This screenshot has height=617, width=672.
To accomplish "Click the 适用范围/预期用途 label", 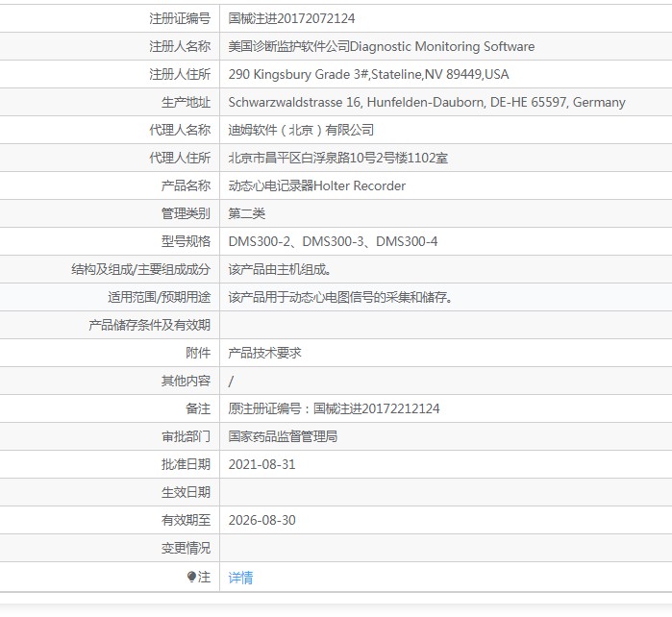I will (x=160, y=297).
